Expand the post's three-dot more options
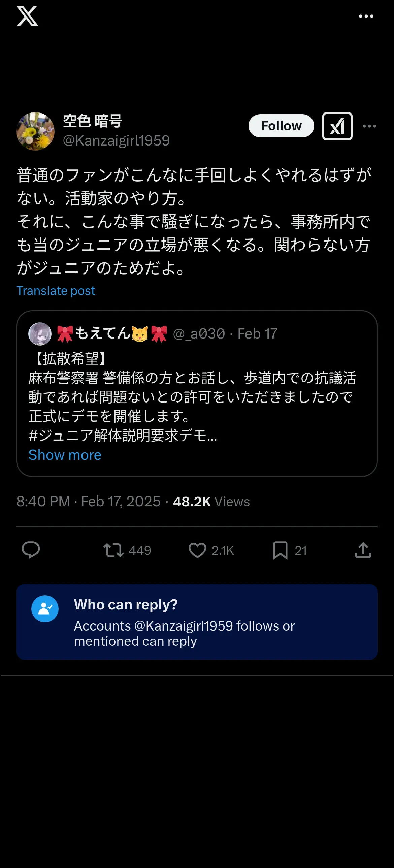 [369, 126]
